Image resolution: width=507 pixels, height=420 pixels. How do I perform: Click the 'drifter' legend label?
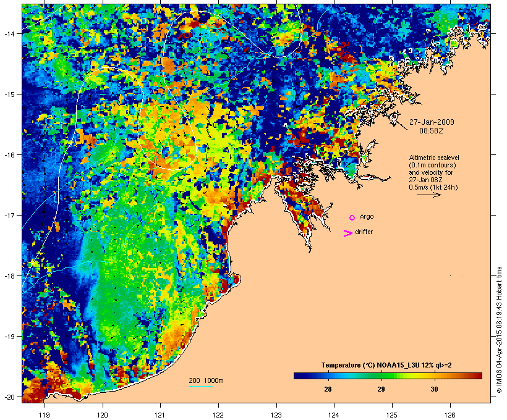click(364, 232)
